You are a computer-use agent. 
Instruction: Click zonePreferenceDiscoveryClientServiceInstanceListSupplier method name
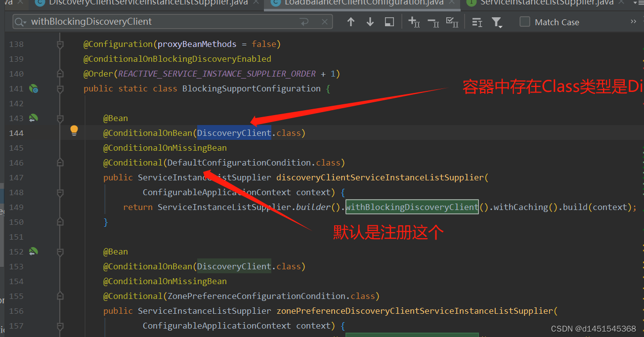(x=415, y=311)
